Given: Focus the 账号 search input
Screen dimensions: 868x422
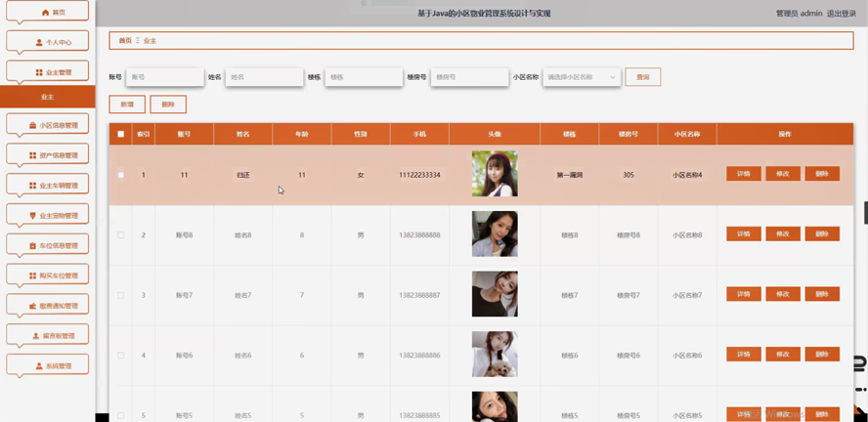Looking at the screenshot, I should click(x=165, y=77).
